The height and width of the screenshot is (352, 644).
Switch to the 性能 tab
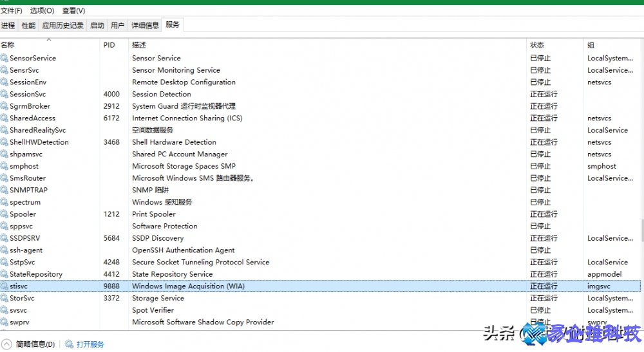click(28, 26)
